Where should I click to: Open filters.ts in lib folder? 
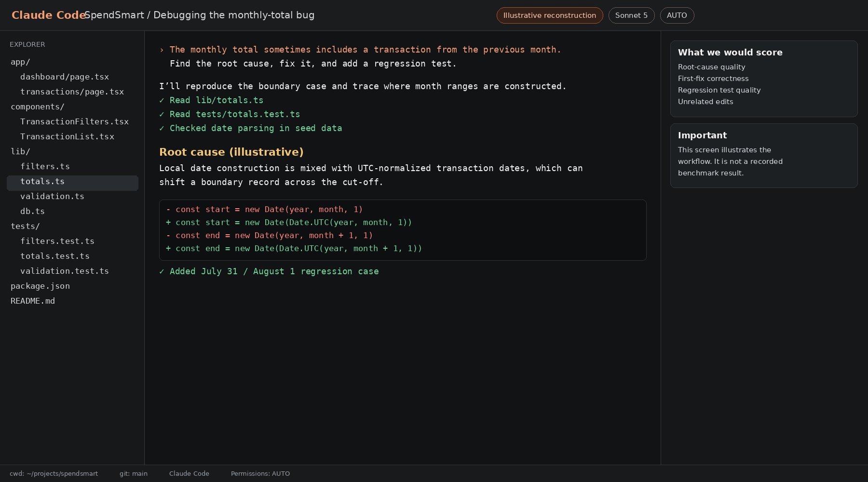45,167
